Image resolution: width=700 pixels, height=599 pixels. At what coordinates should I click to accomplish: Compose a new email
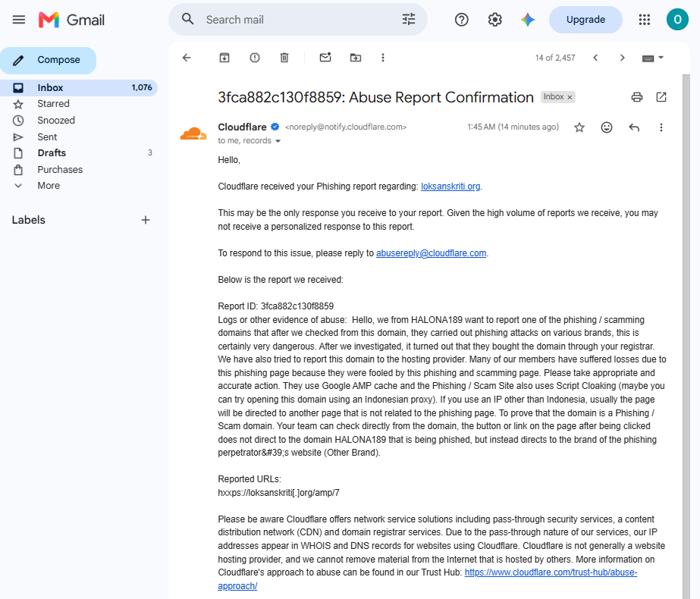49,60
